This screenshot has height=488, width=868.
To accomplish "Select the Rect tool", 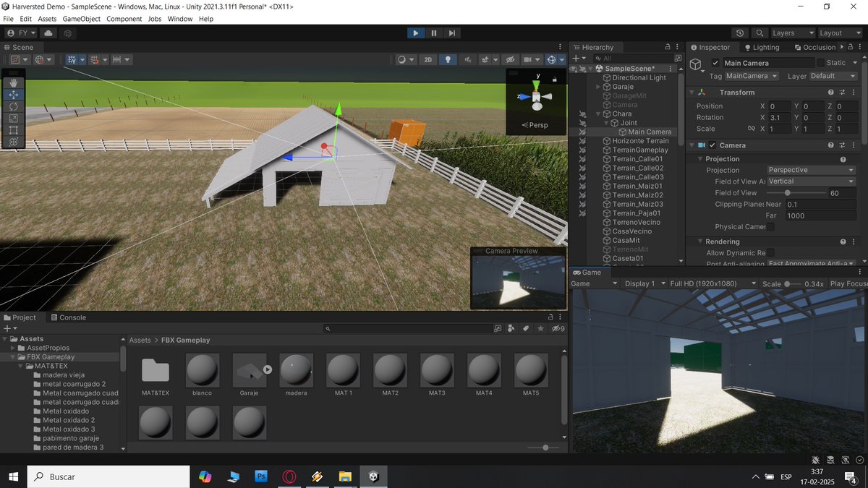I will coord(14,130).
